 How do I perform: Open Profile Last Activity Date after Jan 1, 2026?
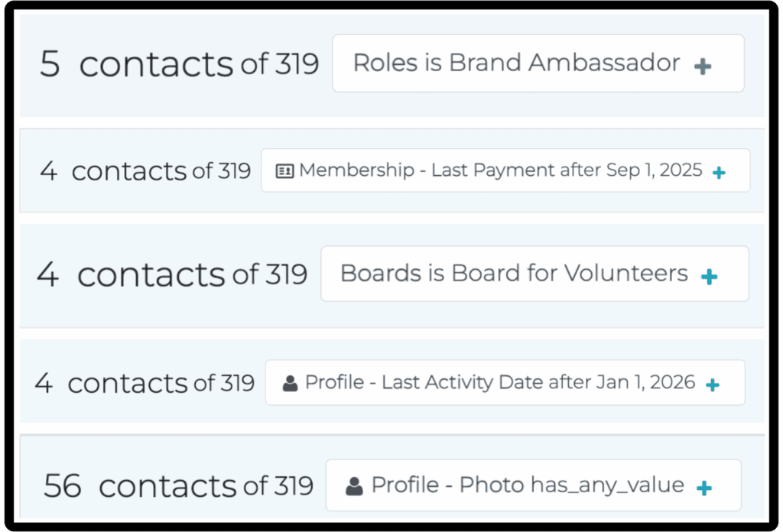tap(500, 382)
